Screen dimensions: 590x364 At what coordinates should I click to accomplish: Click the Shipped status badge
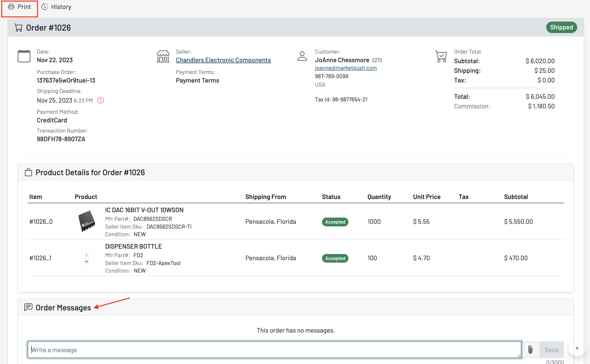[x=561, y=27]
